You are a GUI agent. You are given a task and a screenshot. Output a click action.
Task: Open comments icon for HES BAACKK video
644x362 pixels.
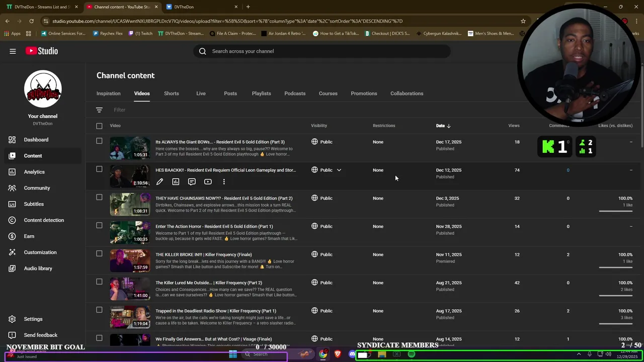192,182
